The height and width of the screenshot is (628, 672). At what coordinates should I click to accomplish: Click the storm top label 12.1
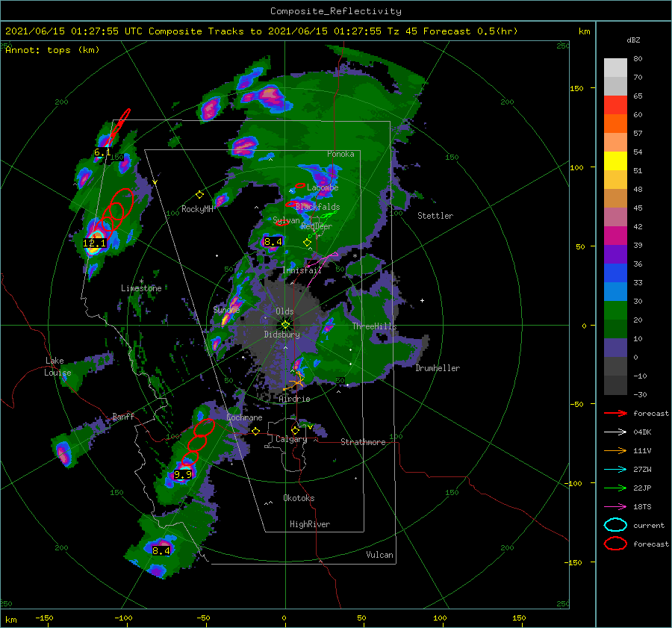point(94,243)
